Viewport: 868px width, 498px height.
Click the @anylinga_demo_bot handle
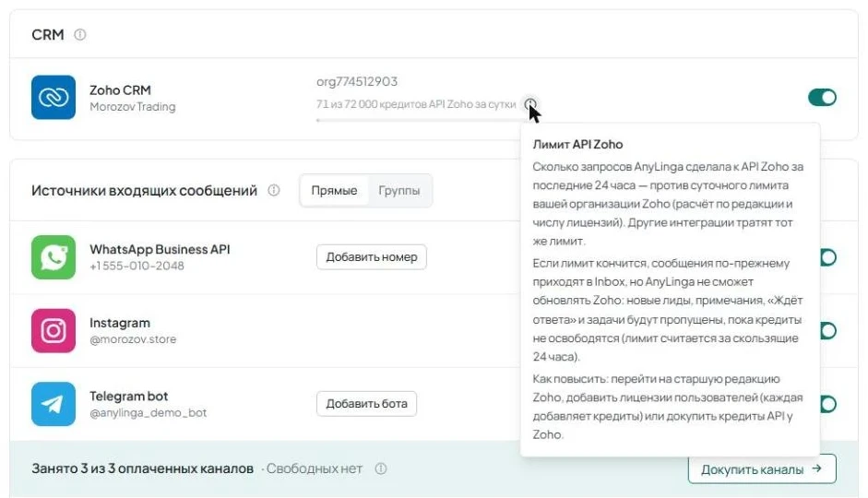tap(148, 413)
